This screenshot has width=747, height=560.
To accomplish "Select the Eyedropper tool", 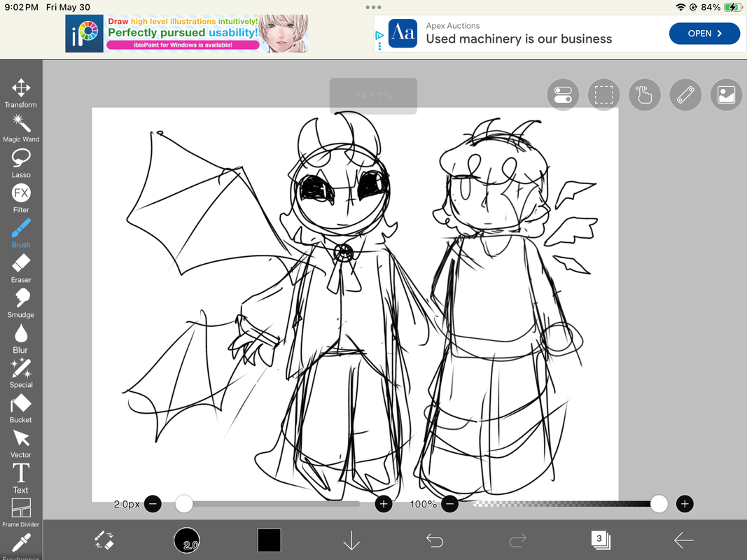I will click(x=21, y=546).
